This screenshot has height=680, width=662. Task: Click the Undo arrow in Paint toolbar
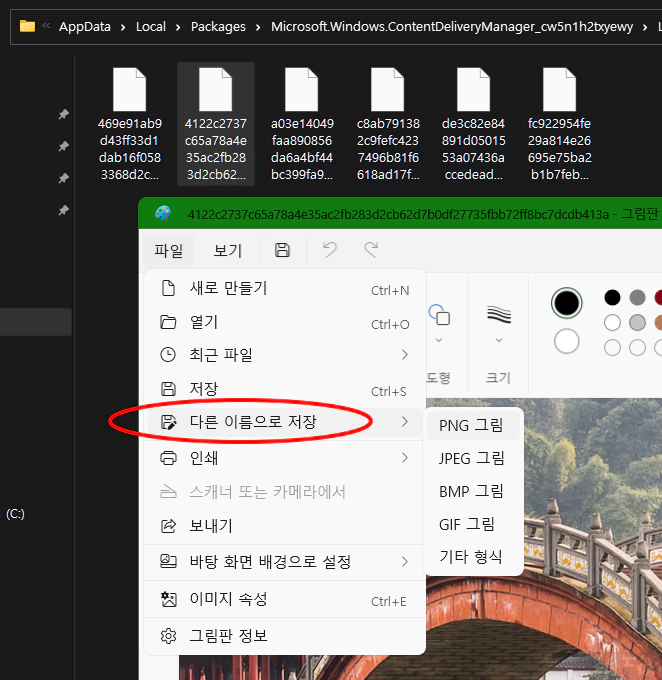point(330,250)
